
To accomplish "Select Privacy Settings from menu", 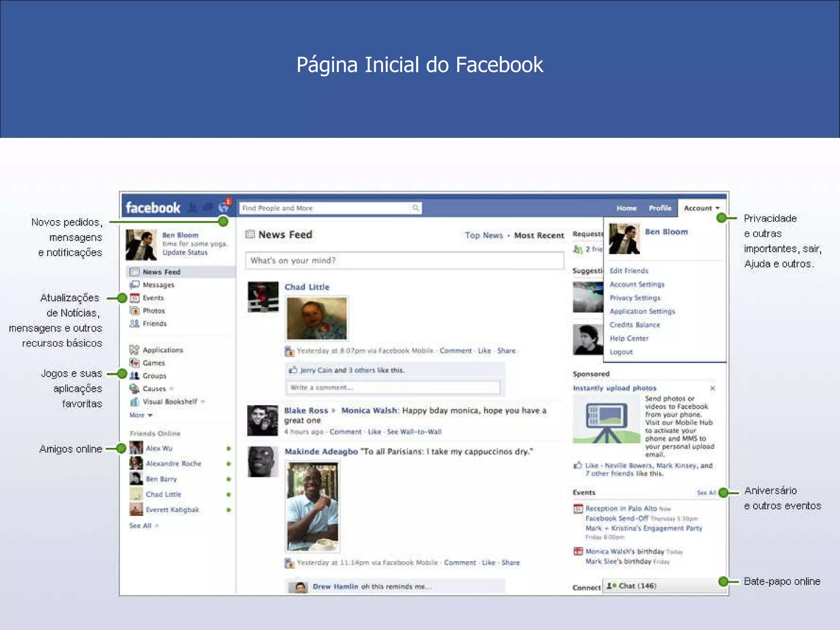I will pos(635,298).
